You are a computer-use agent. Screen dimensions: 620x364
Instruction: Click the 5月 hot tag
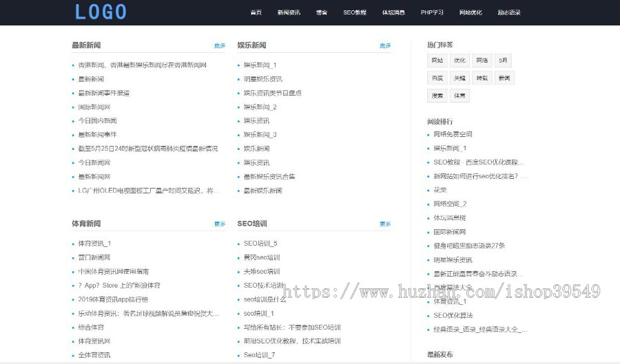(x=503, y=61)
